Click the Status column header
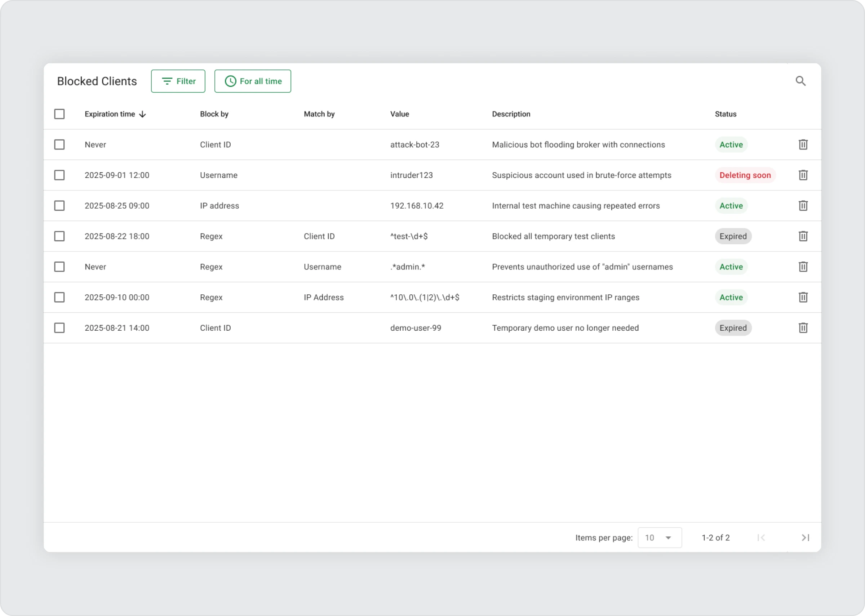 tap(726, 114)
